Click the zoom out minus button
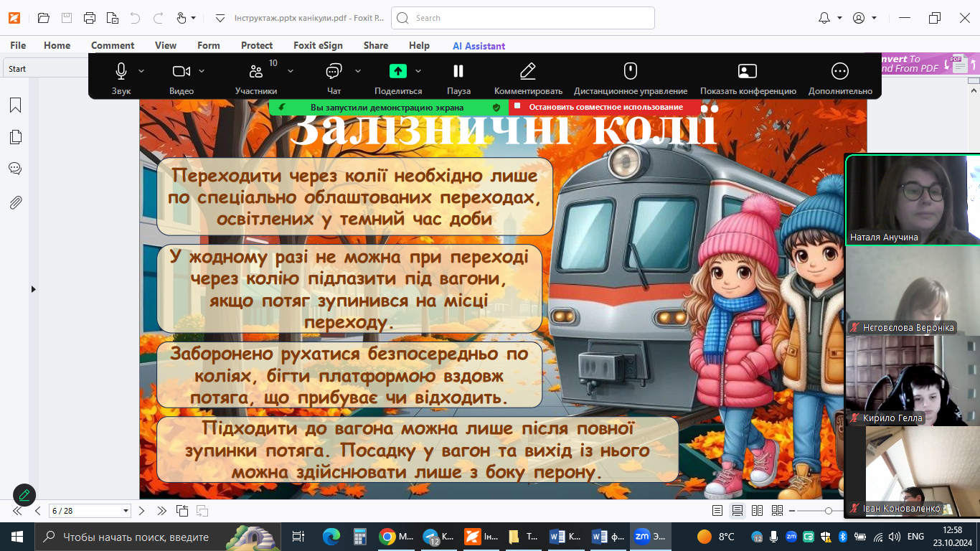Screen dimensions: 980x551 tap(792, 511)
